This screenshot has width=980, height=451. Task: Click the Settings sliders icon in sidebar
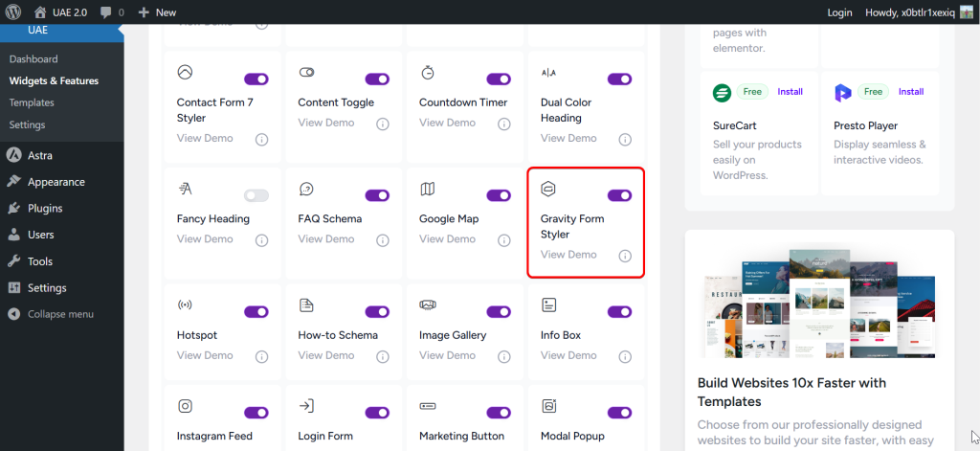[x=13, y=287]
